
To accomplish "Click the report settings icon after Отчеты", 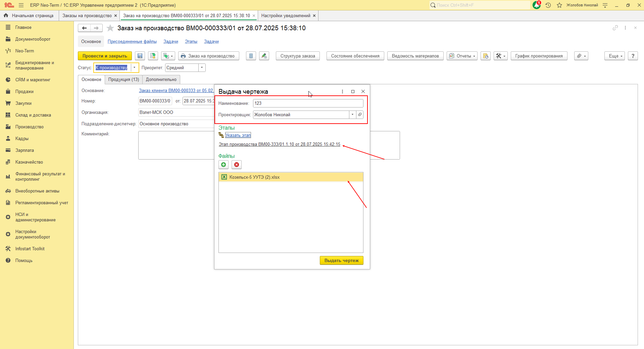I will (486, 56).
